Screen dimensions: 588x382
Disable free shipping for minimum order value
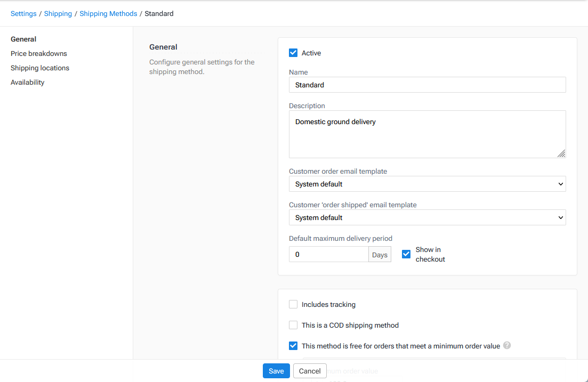pyautogui.click(x=293, y=345)
